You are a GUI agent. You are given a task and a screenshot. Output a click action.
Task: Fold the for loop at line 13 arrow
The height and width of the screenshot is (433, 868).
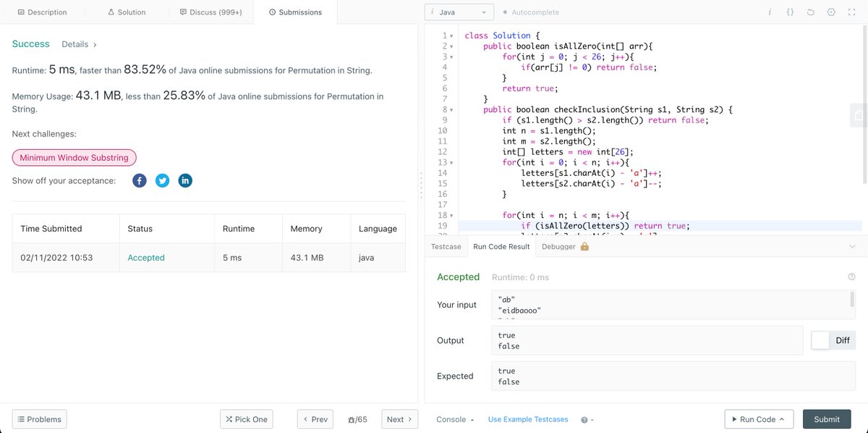(452, 163)
